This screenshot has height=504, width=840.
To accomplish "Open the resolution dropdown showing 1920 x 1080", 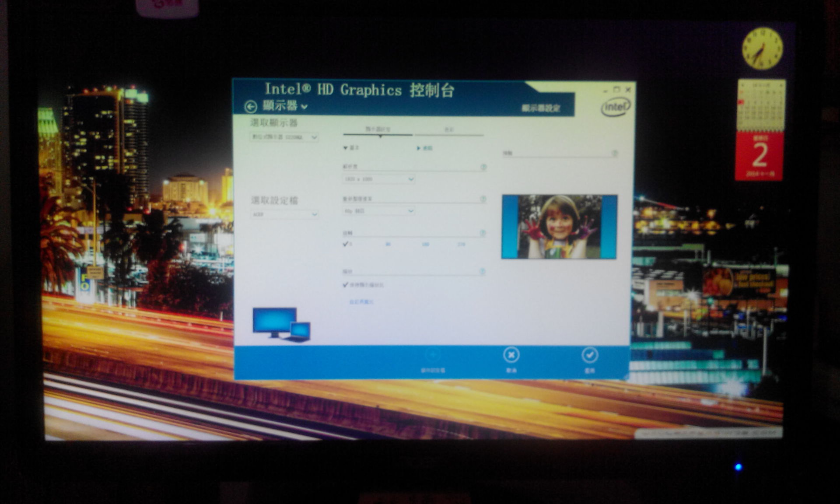I will (378, 179).
